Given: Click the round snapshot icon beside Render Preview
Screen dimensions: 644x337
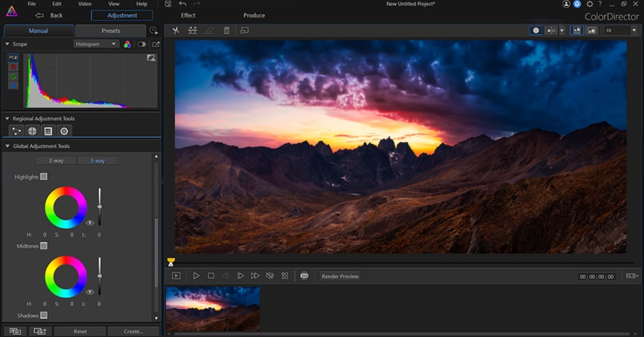Looking at the screenshot, I should click(304, 276).
